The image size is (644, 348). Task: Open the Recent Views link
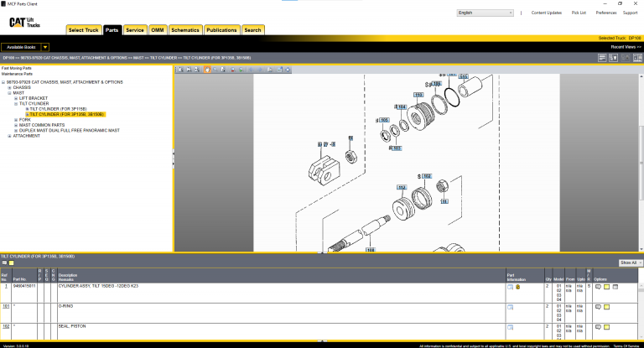(626, 47)
